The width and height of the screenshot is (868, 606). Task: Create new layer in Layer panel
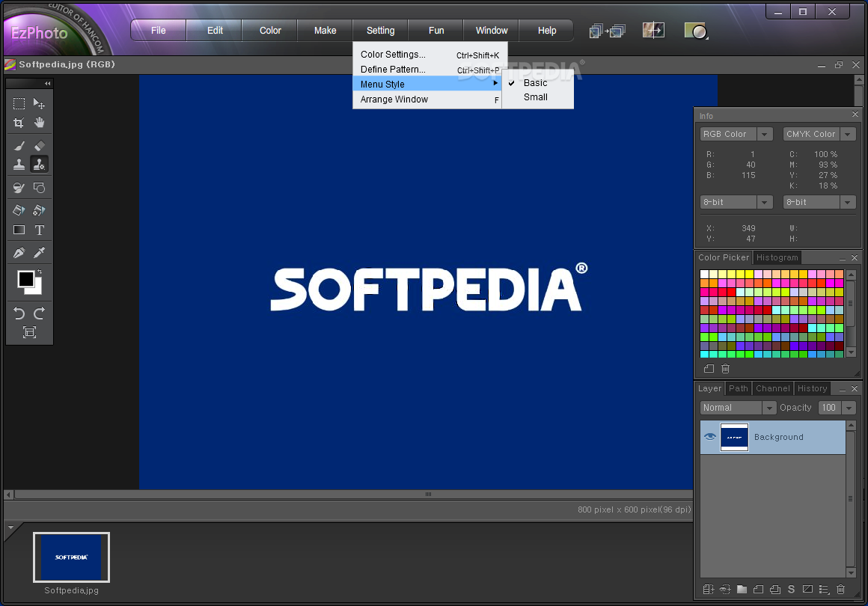[759, 590]
